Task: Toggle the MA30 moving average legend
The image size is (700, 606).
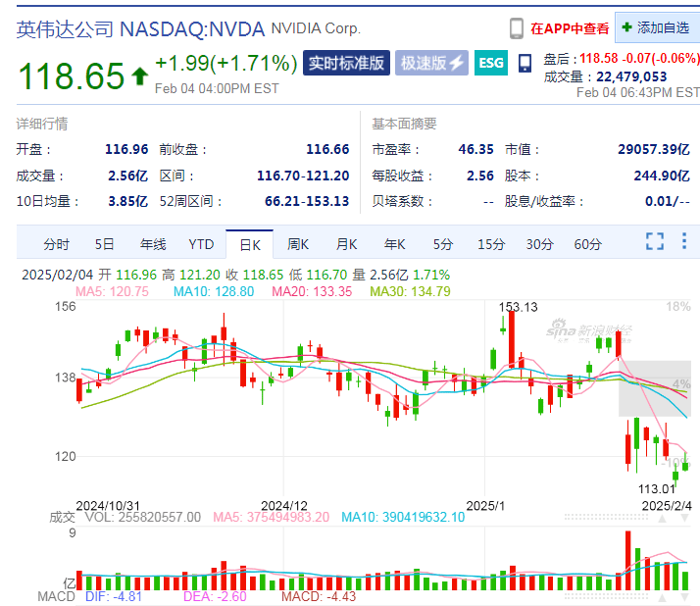Action: point(410,291)
